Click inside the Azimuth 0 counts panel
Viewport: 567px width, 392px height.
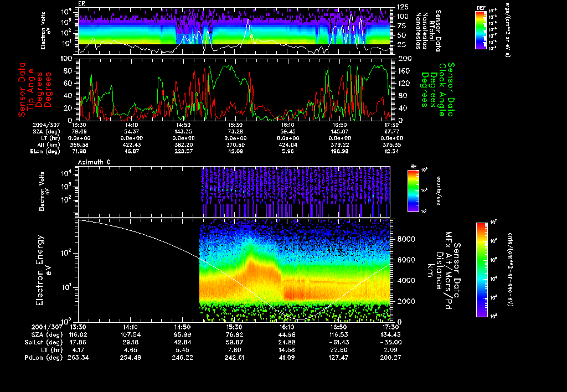[234, 192]
